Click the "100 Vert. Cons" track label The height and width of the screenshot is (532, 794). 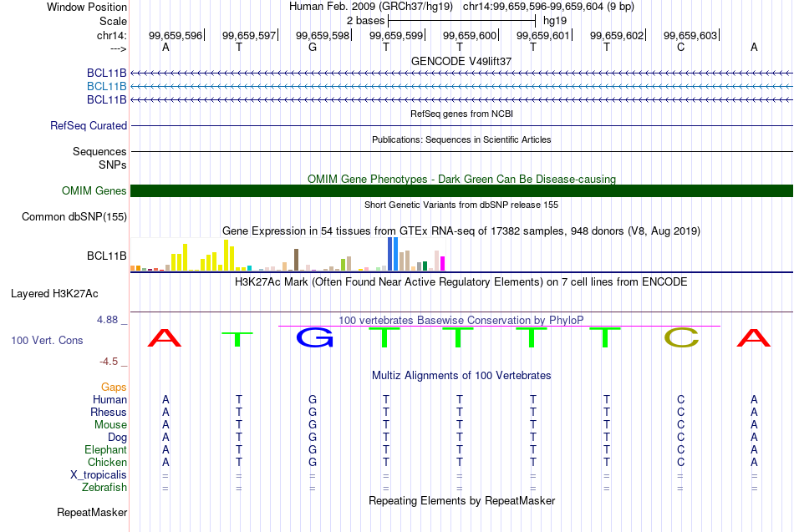click(47, 340)
